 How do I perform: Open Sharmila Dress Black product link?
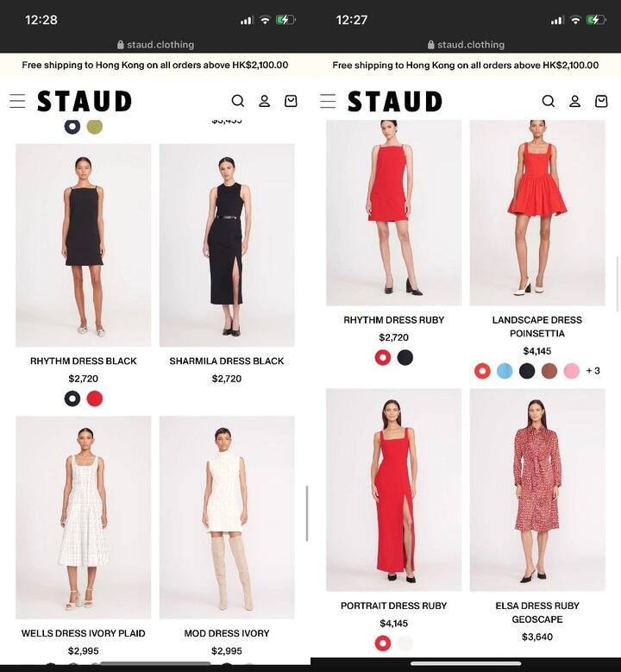(227, 361)
